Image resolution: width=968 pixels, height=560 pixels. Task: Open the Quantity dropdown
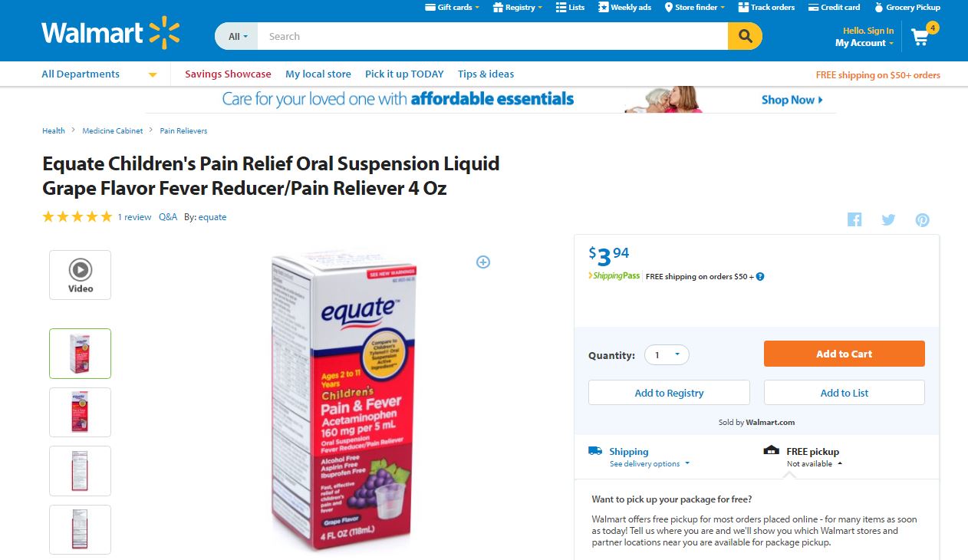[667, 355]
